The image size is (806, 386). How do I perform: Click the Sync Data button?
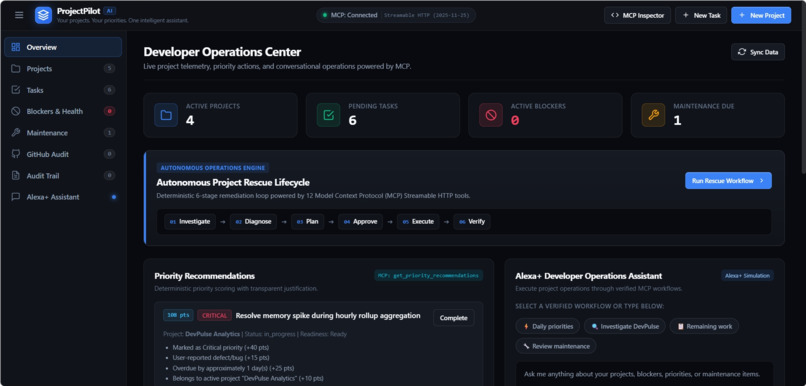[758, 52]
